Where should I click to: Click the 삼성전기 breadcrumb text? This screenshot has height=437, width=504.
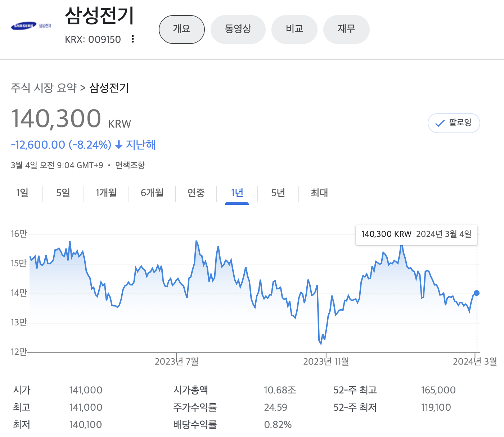(109, 88)
